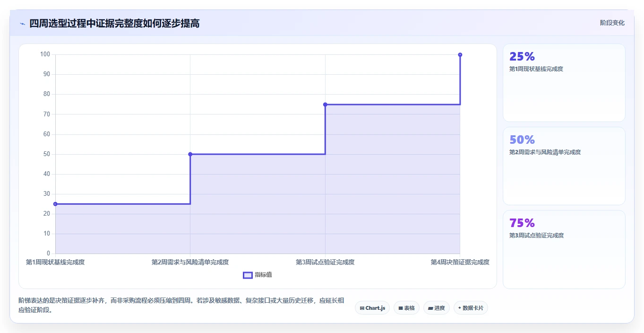This screenshot has width=644, height=333.
Task: Open the 25% 第1周现状基线完成度 card
Action: point(564,83)
